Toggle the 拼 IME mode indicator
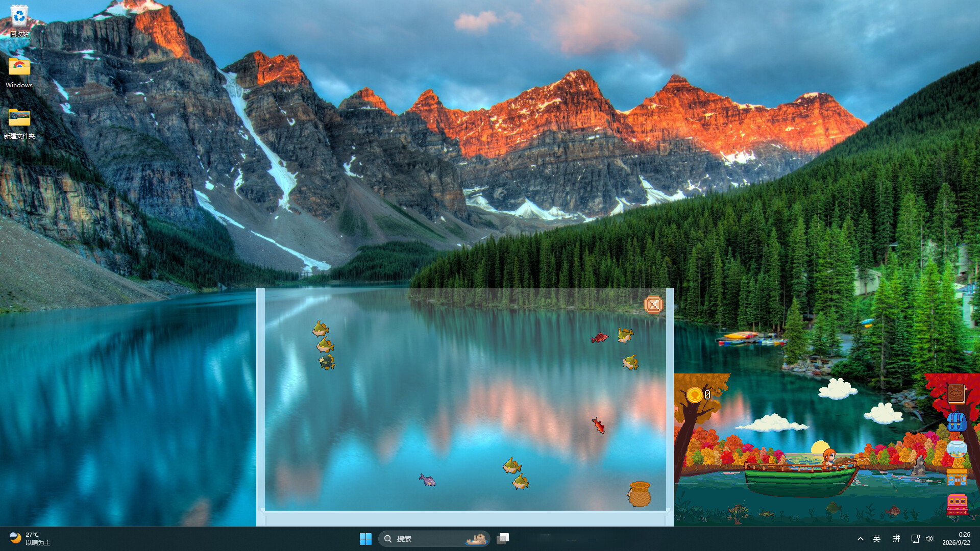Screen dimensions: 980x551 (x=896, y=539)
